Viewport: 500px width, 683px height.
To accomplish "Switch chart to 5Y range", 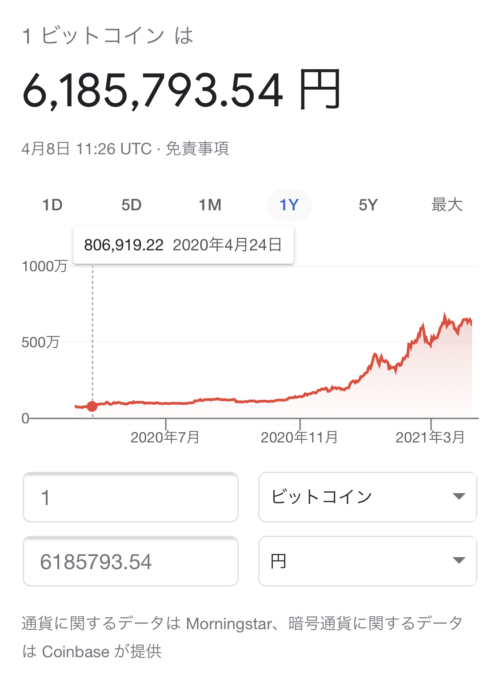I will pos(368,205).
